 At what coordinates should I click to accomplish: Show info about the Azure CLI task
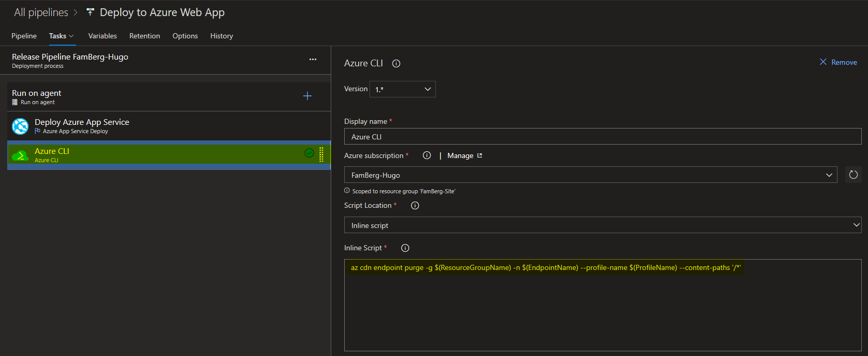[396, 63]
